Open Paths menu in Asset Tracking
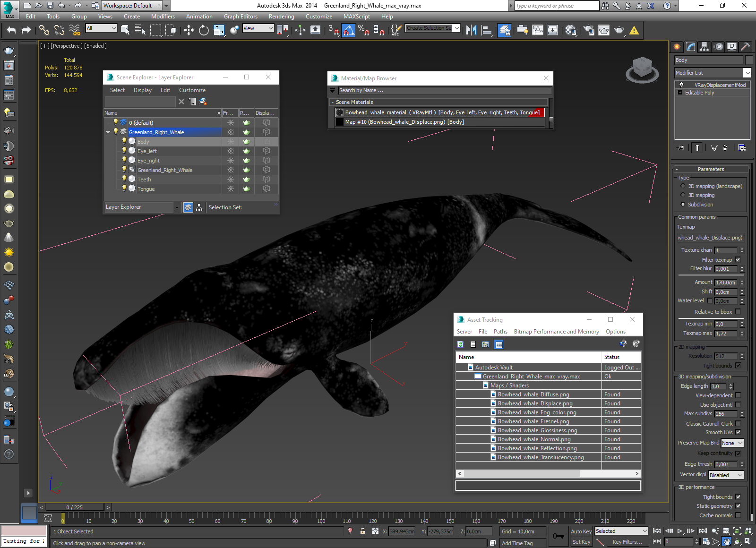 click(x=500, y=332)
